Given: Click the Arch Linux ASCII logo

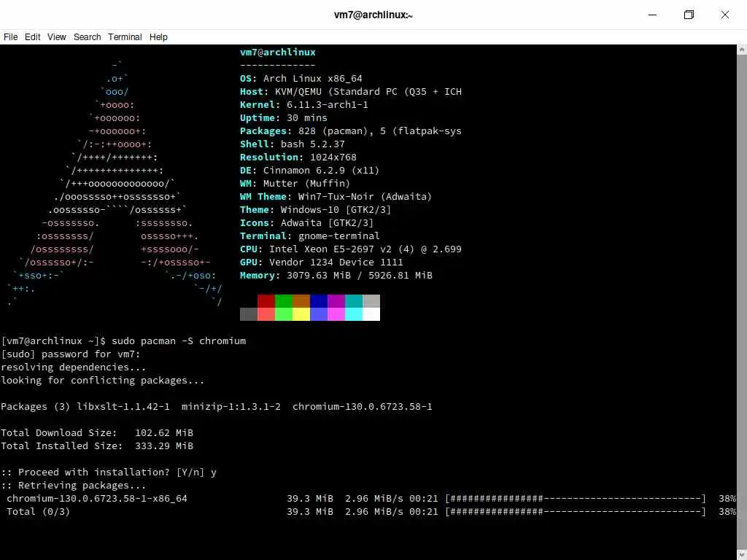Looking at the screenshot, I should (x=115, y=183).
